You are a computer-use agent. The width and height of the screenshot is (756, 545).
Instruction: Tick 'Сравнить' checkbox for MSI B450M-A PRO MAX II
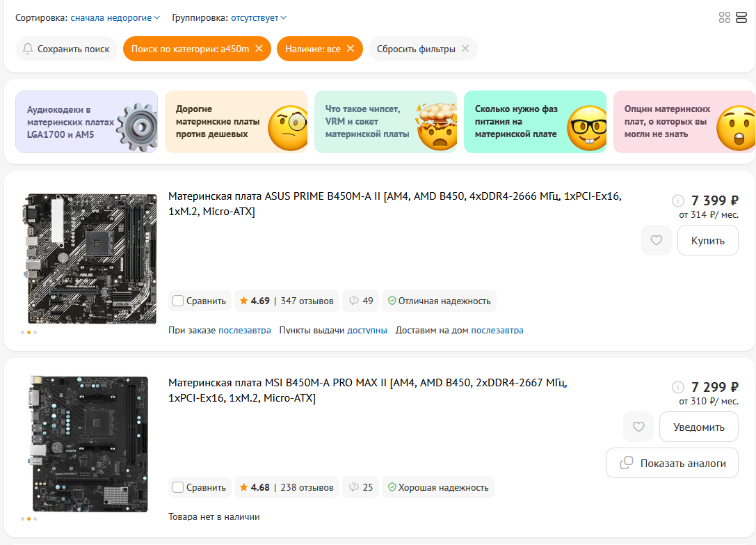[x=178, y=487]
